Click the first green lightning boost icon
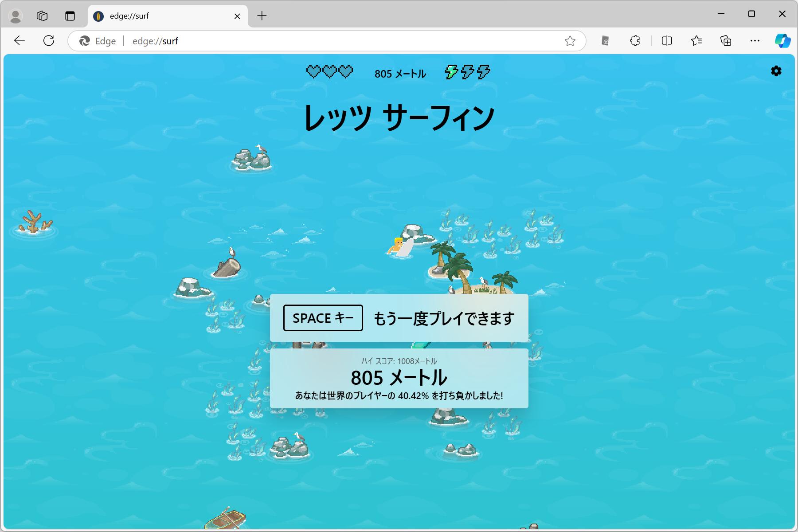The width and height of the screenshot is (798, 532). click(x=451, y=72)
